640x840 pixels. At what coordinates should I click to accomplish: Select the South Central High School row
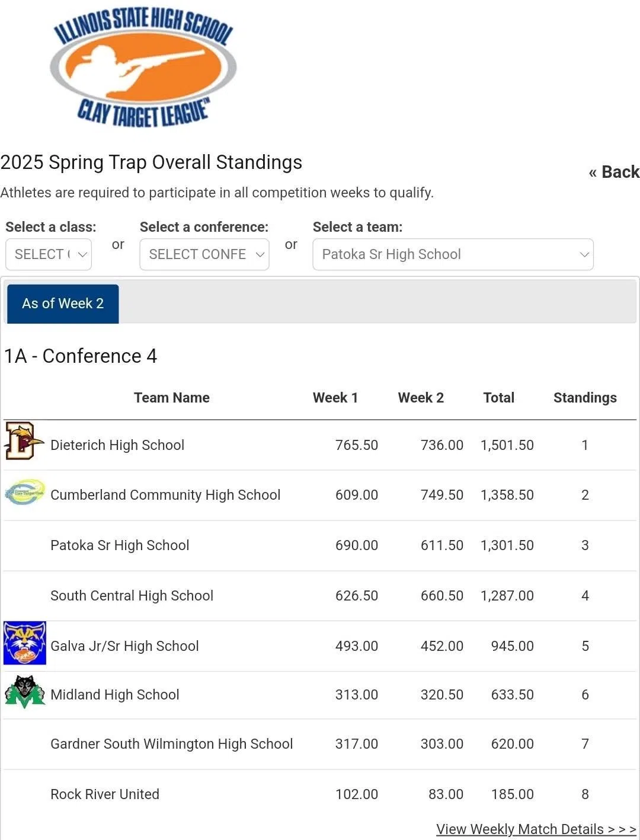click(320, 596)
